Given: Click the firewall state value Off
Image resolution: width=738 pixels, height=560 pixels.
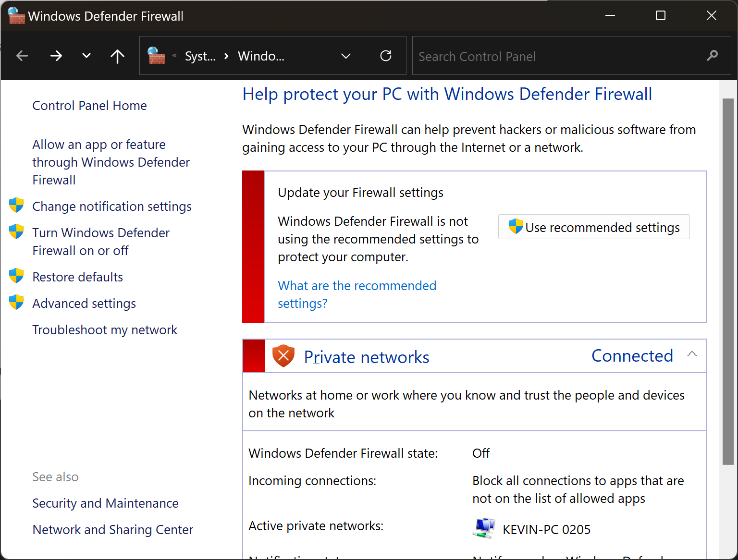Looking at the screenshot, I should pyautogui.click(x=481, y=453).
